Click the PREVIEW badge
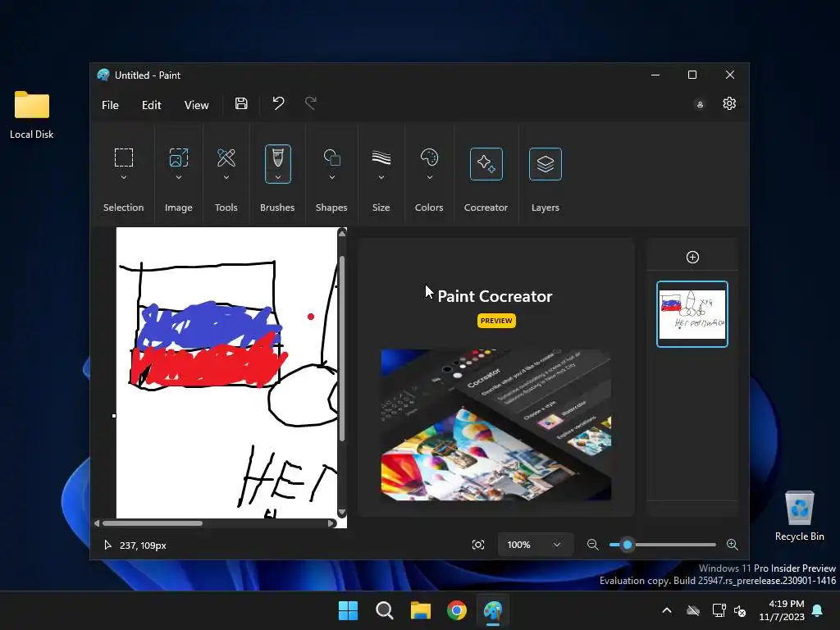Screen dimensions: 840x630 [496, 321]
